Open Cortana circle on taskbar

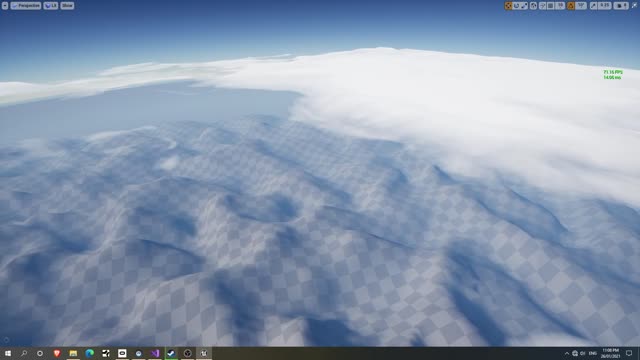click(40, 353)
